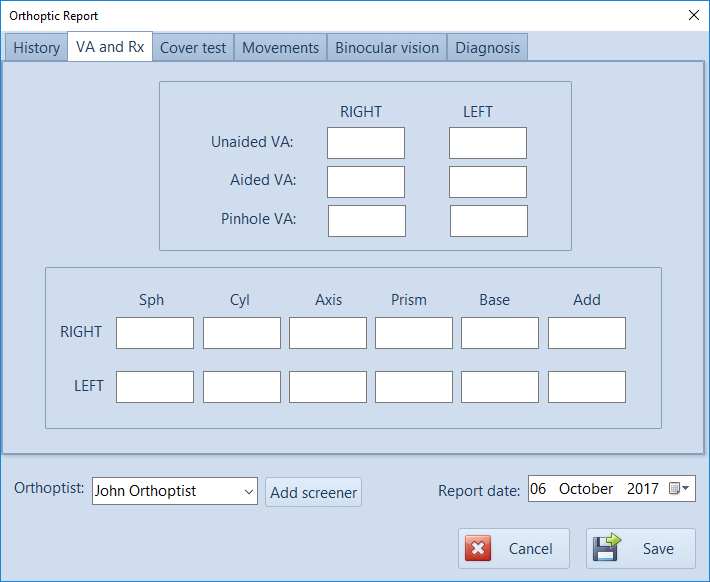Select the LEFT Cyl input box
The height and width of the screenshot is (582, 710).
242,387
